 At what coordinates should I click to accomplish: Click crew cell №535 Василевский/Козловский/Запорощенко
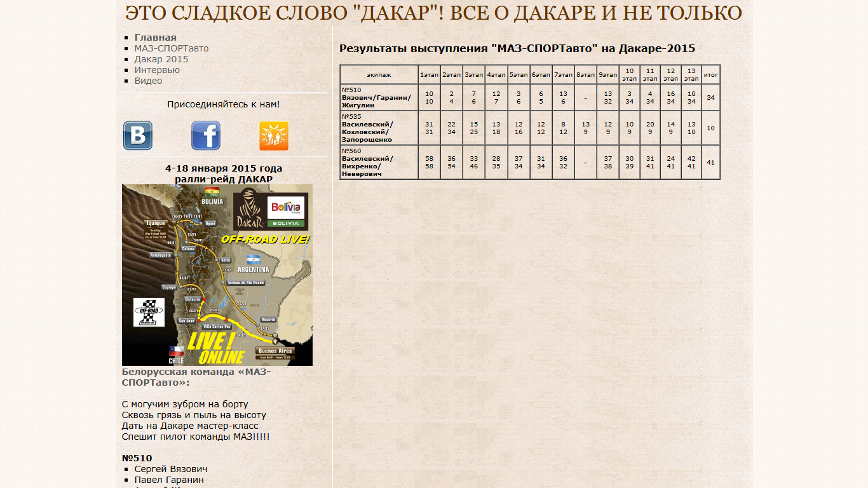click(379, 128)
